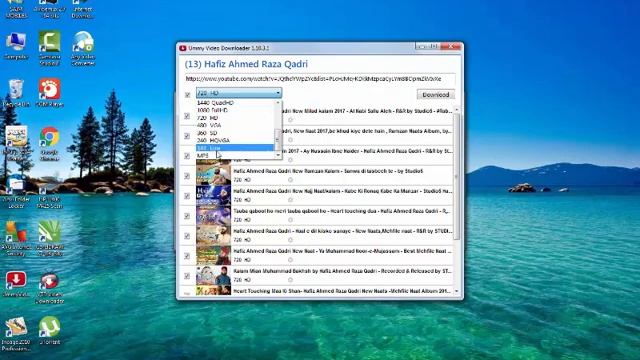The height and width of the screenshot is (360, 640).
Task: Choose 240 HQVGA from the quality list
Action: pyautogui.click(x=235, y=140)
